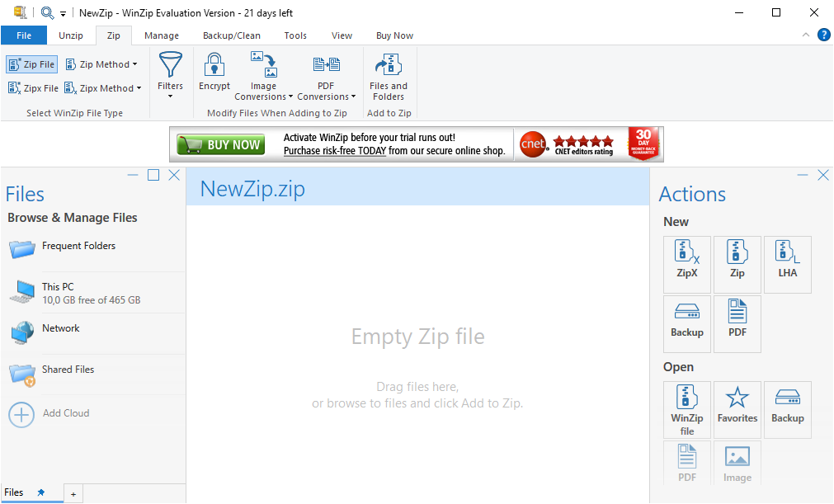Create a new PDF in Actions
This screenshot has width=834, height=504.
[737, 324]
